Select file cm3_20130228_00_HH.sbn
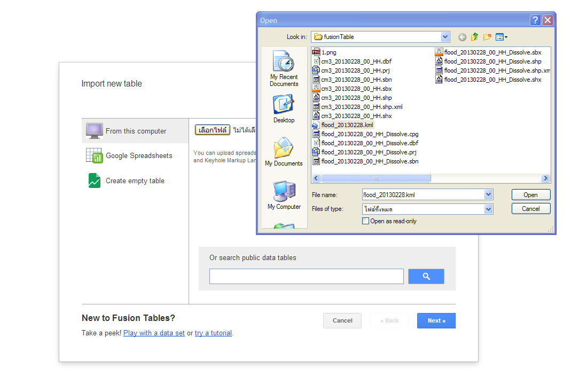This screenshot has width=579, height=392. pyautogui.click(x=353, y=80)
